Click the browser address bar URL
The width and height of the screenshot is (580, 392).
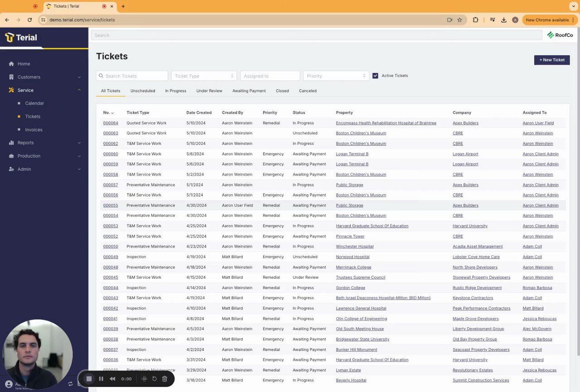tap(82, 20)
